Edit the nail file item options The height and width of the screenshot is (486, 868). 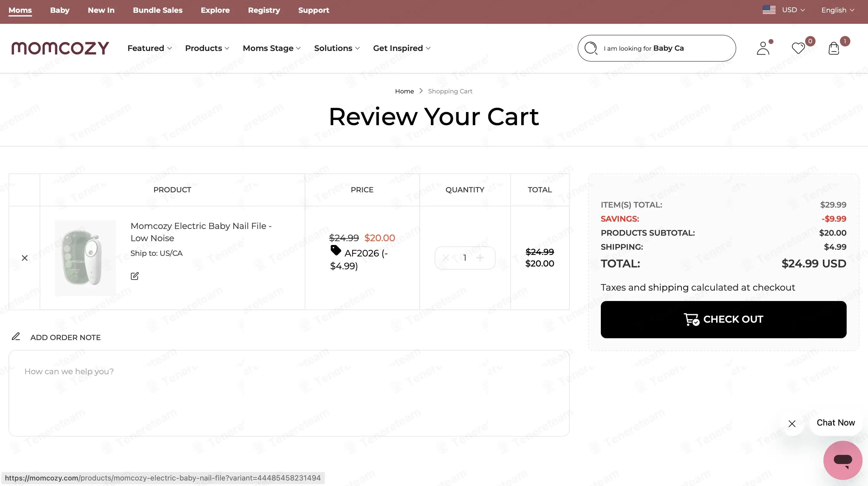point(135,276)
